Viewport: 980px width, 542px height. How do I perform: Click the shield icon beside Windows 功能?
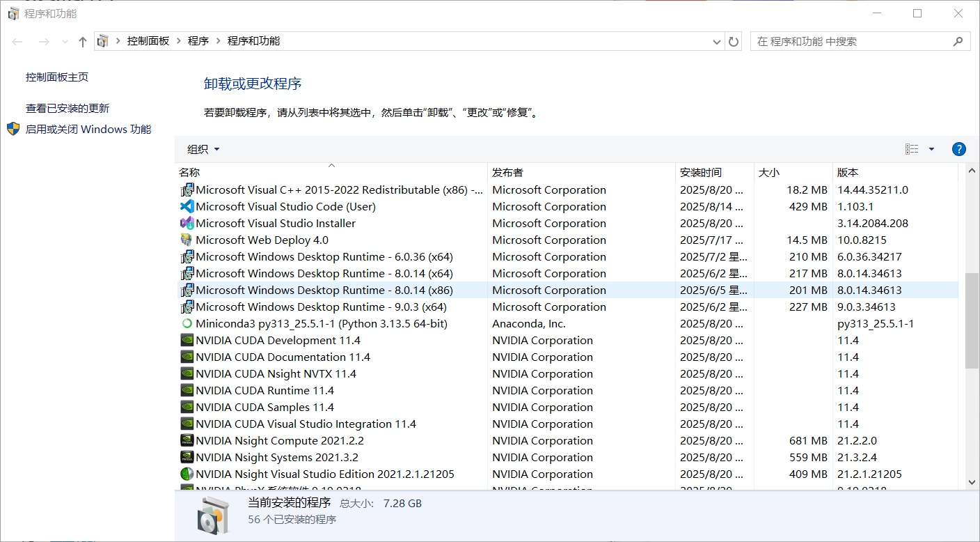coord(13,129)
